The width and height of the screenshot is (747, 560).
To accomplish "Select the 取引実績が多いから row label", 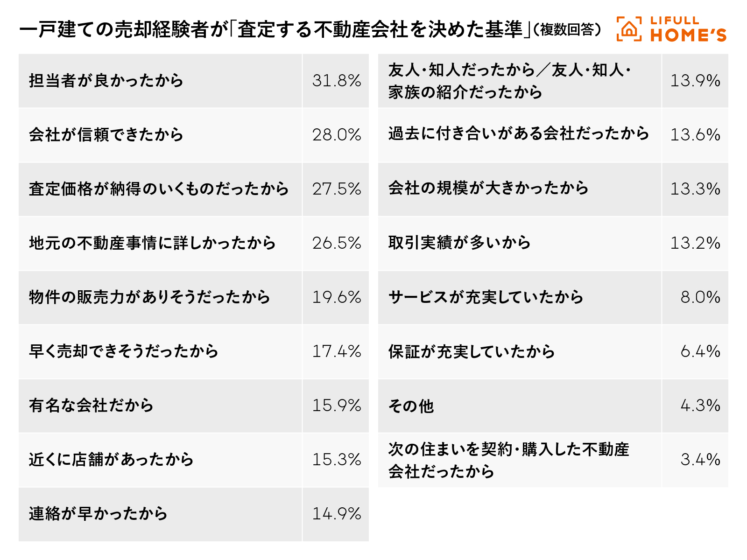I will 459,243.
